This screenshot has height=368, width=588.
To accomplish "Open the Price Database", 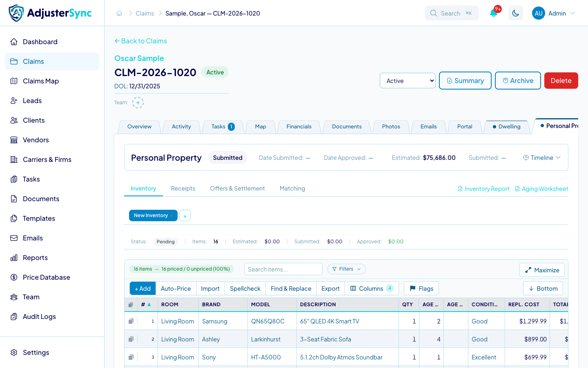I will point(52,277).
